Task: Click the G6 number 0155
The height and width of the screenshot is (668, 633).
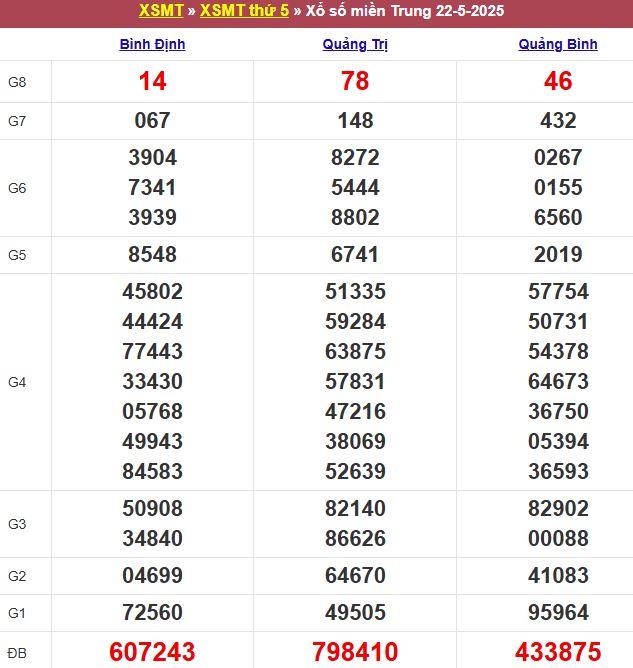Action: (x=558, y=187)
